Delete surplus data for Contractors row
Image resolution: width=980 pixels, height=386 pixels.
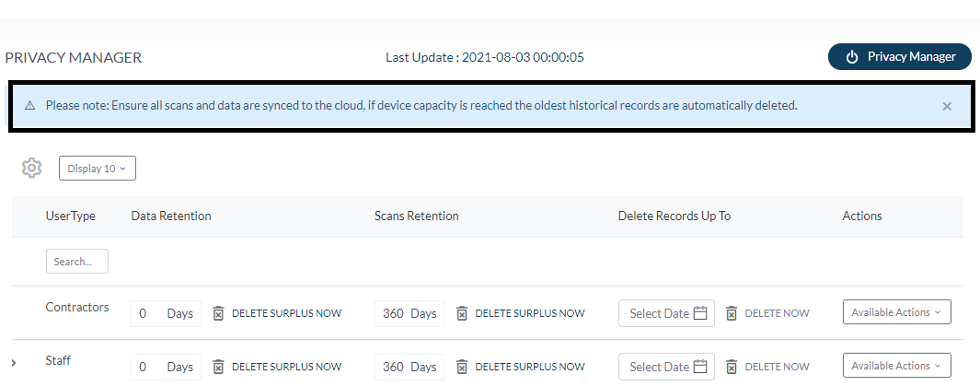[277, 313]
